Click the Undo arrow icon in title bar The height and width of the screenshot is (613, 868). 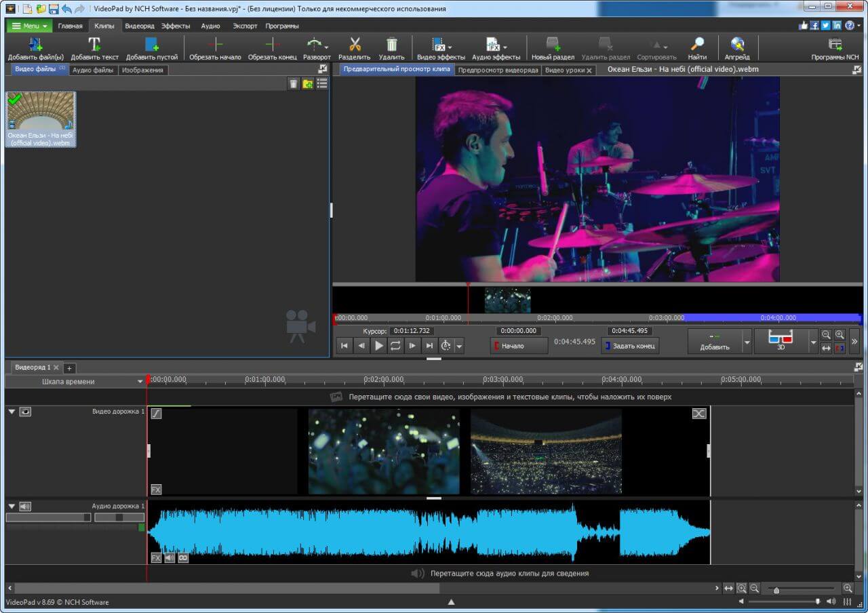click(66, 9)
